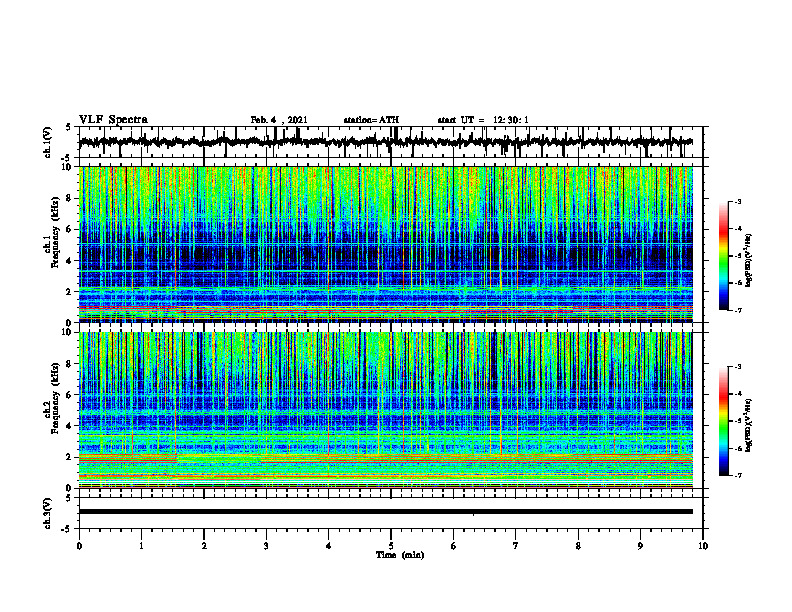Select the date text "Feb. 4, 2021"

pos(279,120)
